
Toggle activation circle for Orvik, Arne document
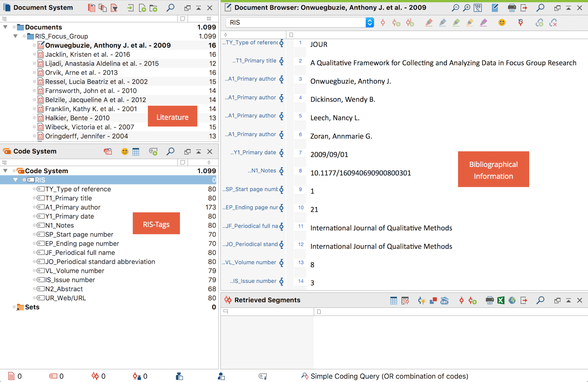pos(34,73)
